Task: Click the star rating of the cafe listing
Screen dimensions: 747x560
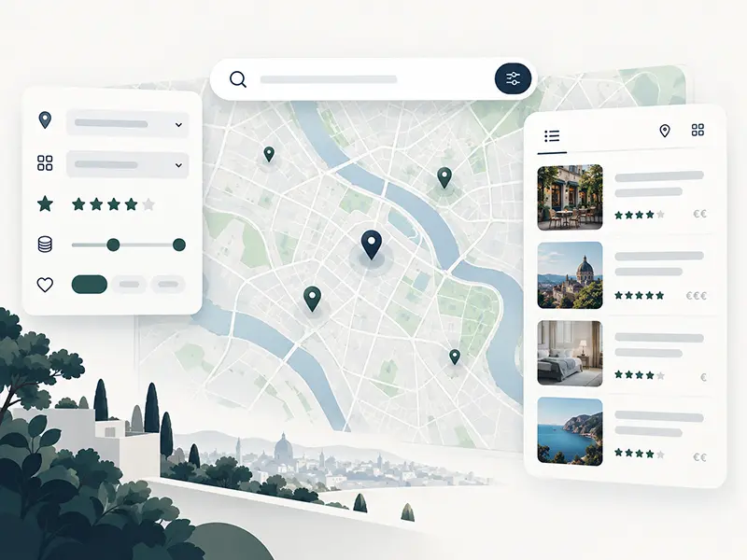Action: [640, 215]
